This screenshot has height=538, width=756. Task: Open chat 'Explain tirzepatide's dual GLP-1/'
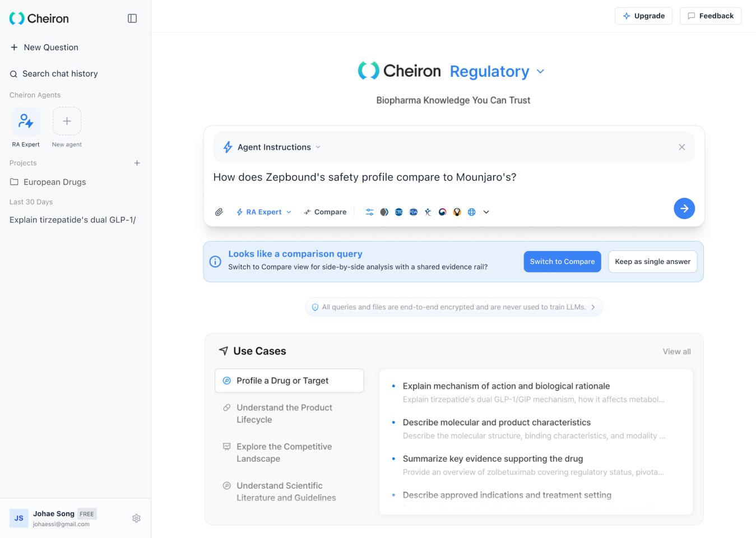tap(73, 220)
